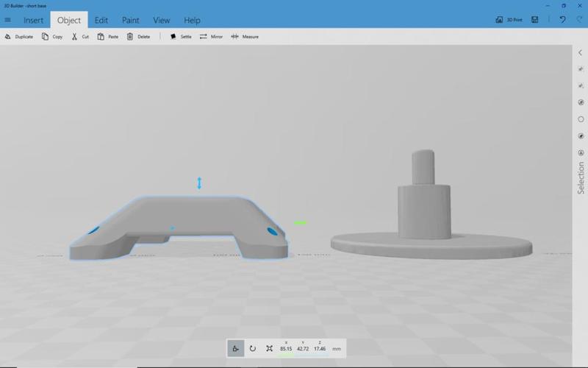Click the second icon in the Selection panel
This screenshot has width=588, height=368.
pyautogui.click(x=581, y=85)
